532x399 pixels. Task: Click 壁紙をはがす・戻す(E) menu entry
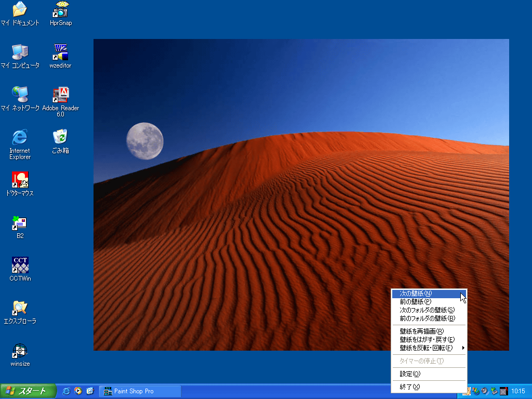click(429, 340)
